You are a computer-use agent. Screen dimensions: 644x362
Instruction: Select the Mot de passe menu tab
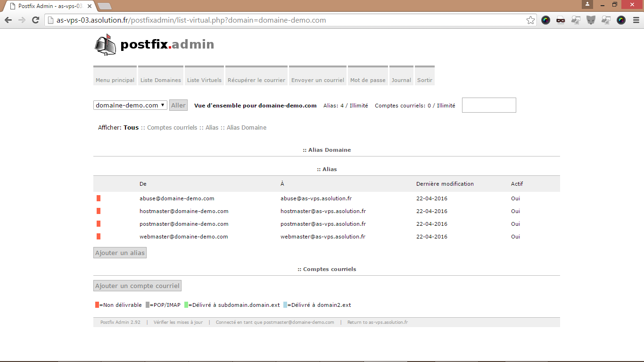[368, 80]
